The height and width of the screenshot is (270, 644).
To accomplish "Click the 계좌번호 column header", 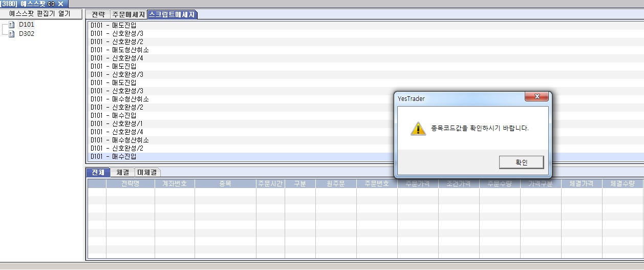I will click(174, 183).
